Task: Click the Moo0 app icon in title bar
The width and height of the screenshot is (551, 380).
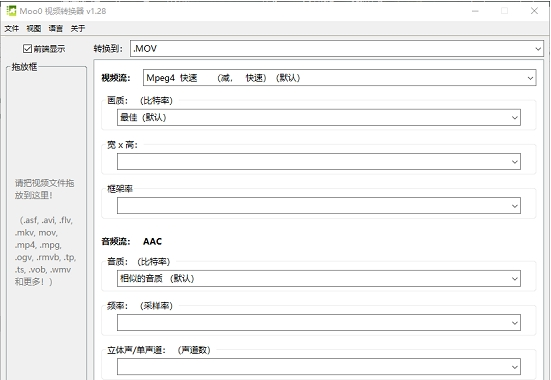Action: point(11,11)
